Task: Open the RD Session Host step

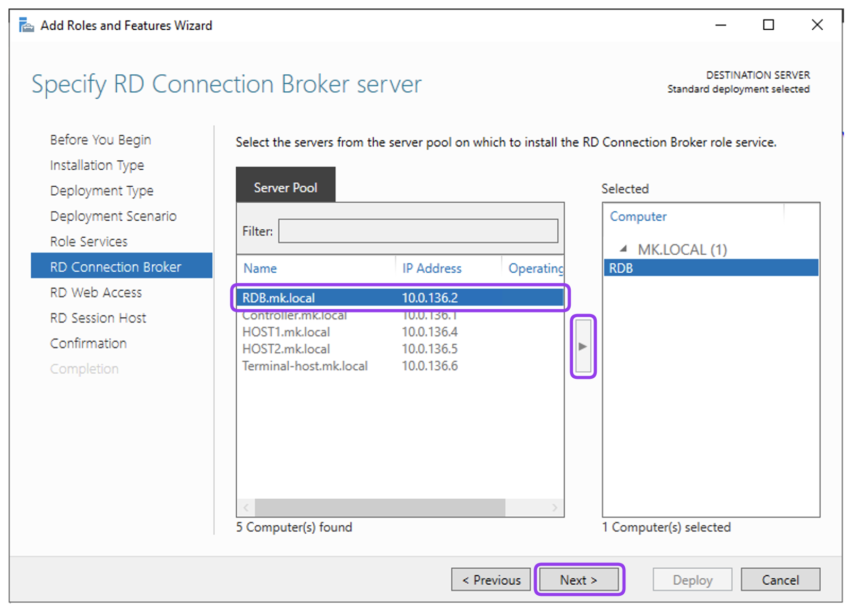Action: click(98, 318)
